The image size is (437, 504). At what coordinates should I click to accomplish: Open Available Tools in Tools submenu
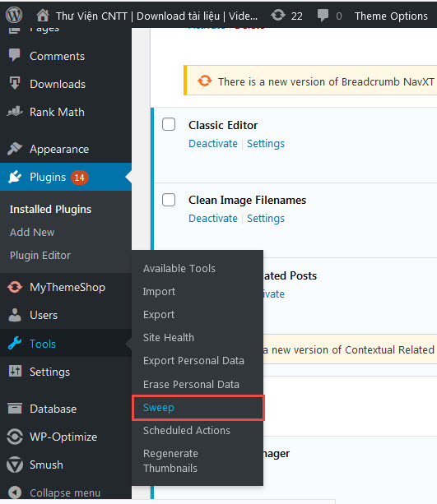coord(179,268)
